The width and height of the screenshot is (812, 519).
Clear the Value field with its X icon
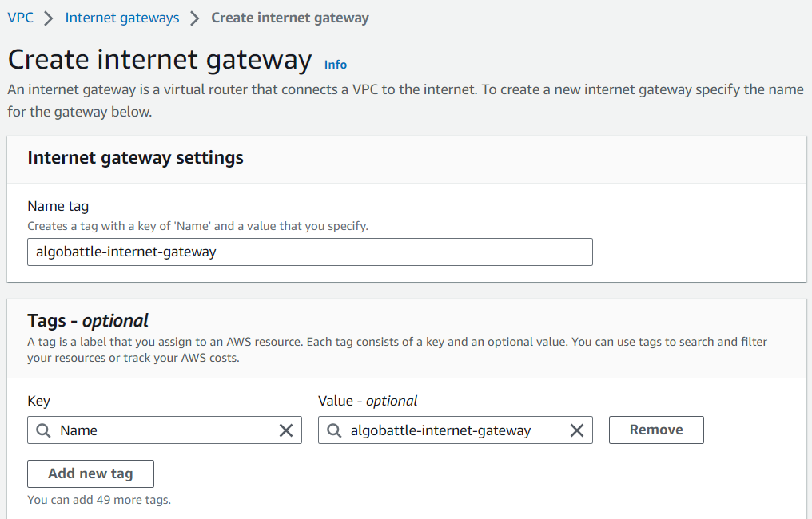(x=577, y=430)
